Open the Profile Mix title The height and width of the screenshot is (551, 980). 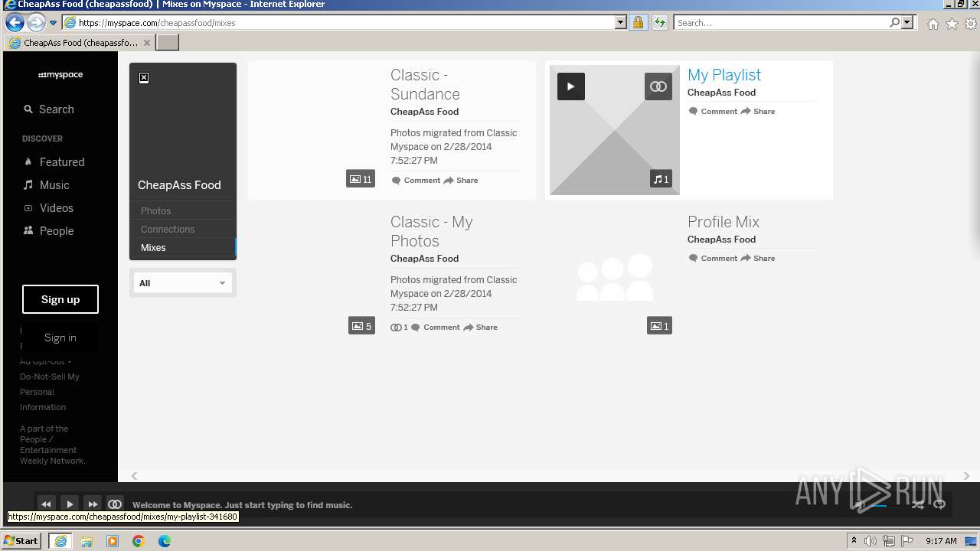point(724,222)
